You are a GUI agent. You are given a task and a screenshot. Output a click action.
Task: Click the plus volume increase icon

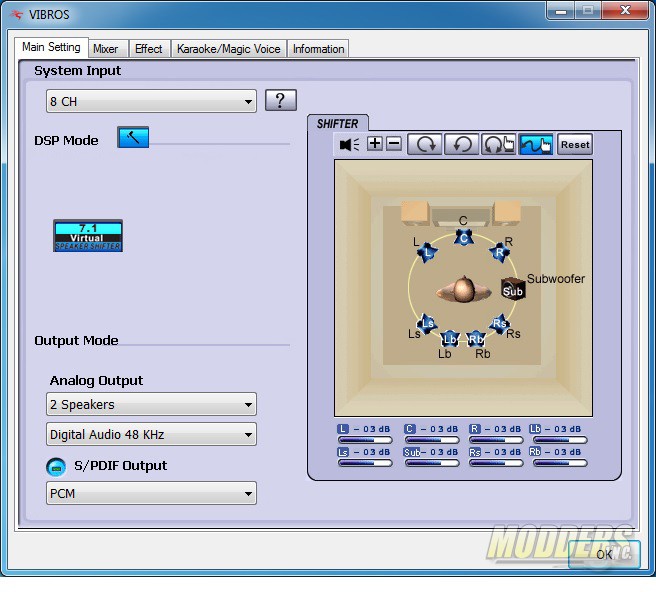[375, 144]
